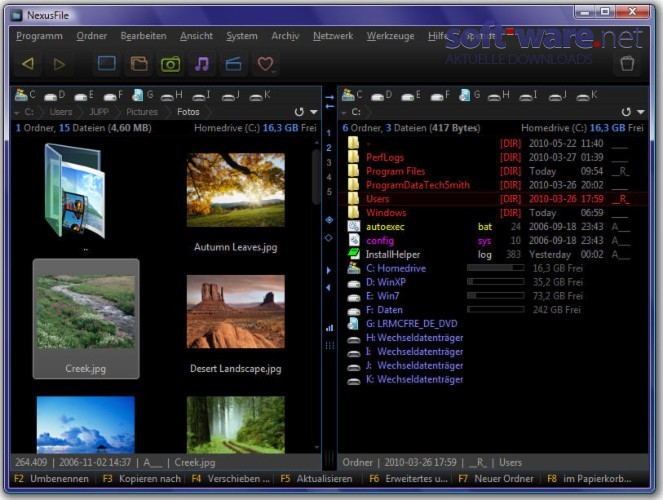Viewport: 663px width, 500px height.
Task: Switch to folder tab 1 in center bar
Action: (x=329, y=133)
